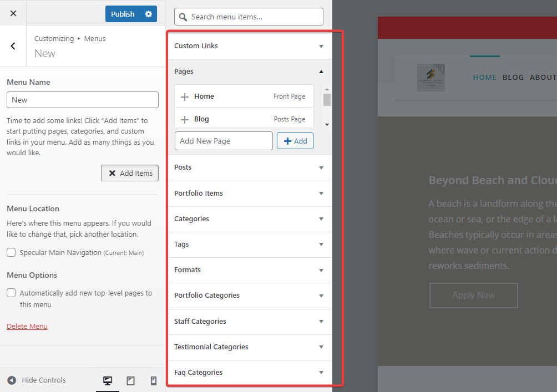Click the Menu Name text field
The image size is (557, 392).
[83, 100]
